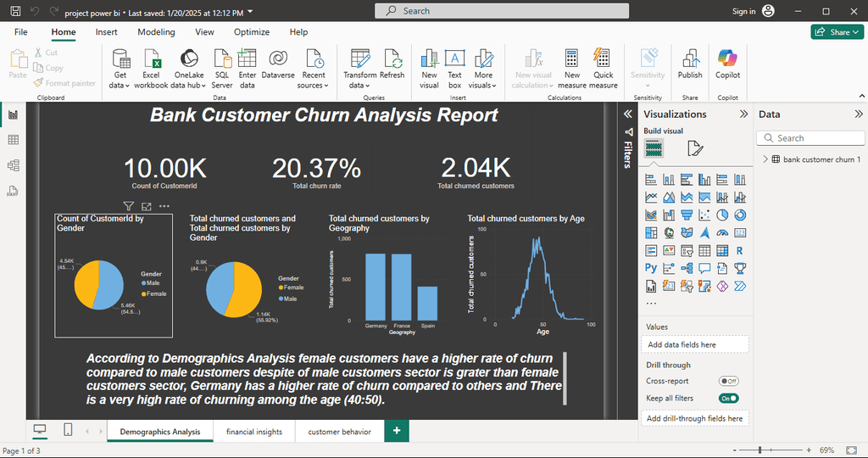Click the zoom slider handle

point(760,450)
